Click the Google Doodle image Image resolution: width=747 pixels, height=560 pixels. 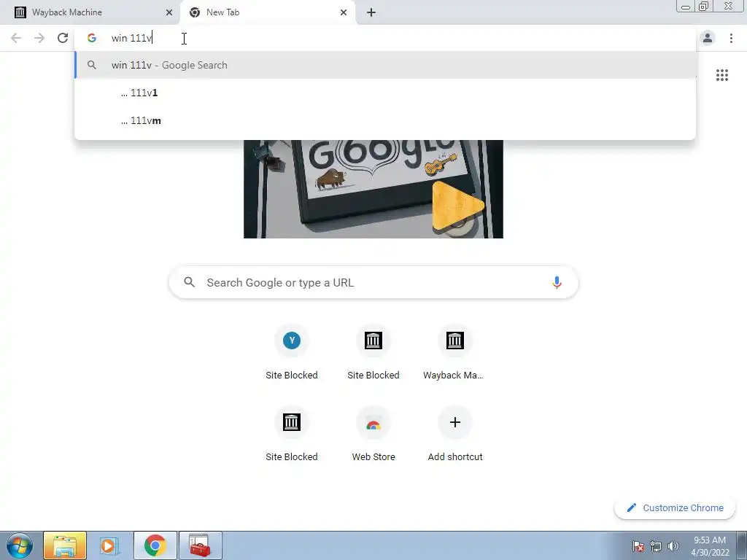tap(373, 189)
